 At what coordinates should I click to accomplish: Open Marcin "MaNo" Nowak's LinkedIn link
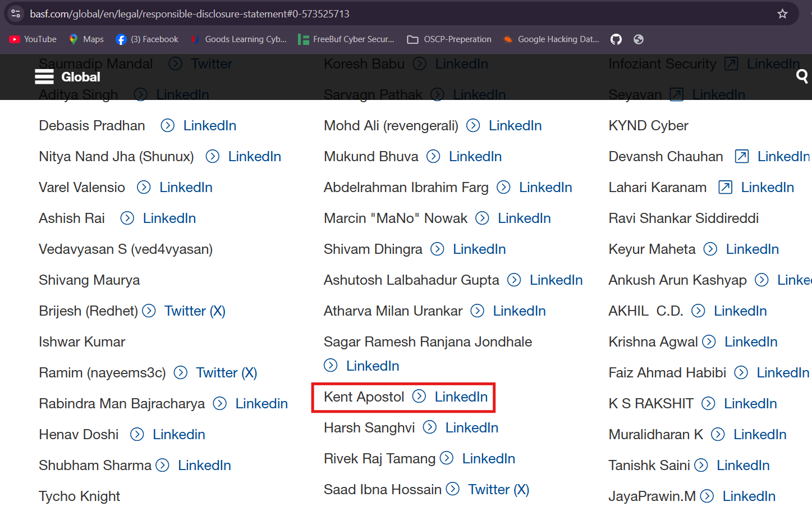coord(524,218)
